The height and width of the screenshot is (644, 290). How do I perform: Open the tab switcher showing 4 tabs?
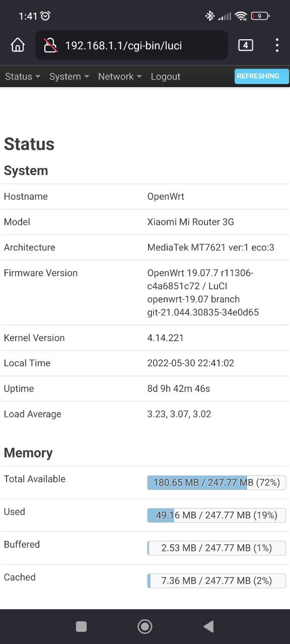(x=245, y=45)
